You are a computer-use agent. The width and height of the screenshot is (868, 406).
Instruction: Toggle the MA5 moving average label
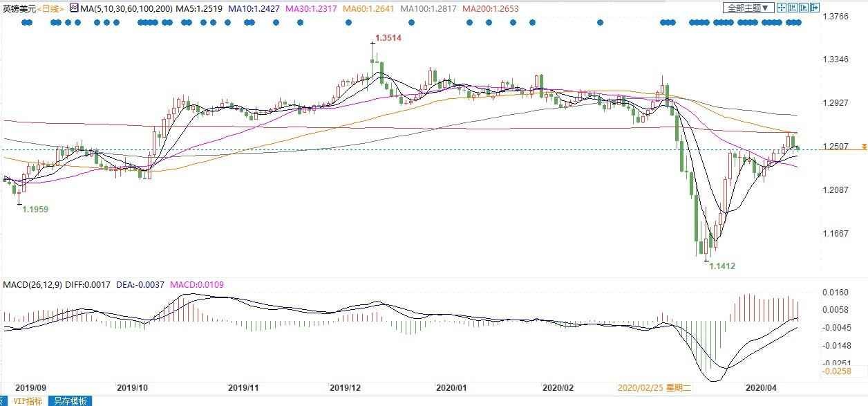(x=198, y=9)
